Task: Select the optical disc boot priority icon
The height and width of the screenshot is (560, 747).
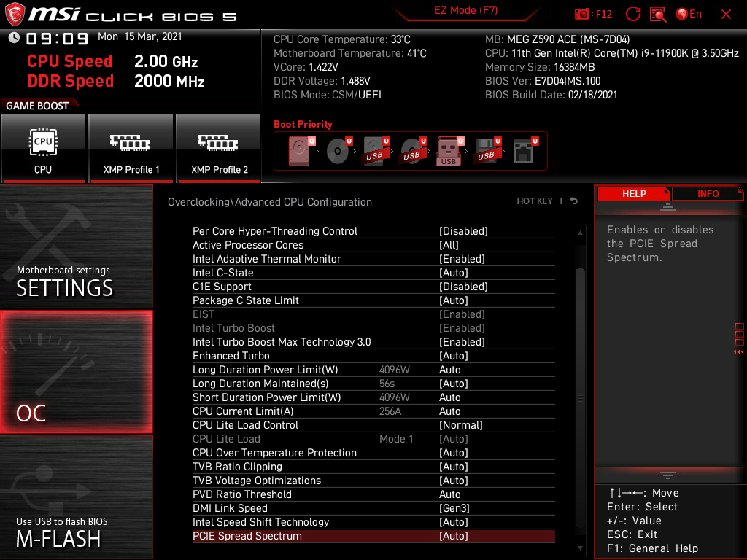Action: click(x=338, y=151)
